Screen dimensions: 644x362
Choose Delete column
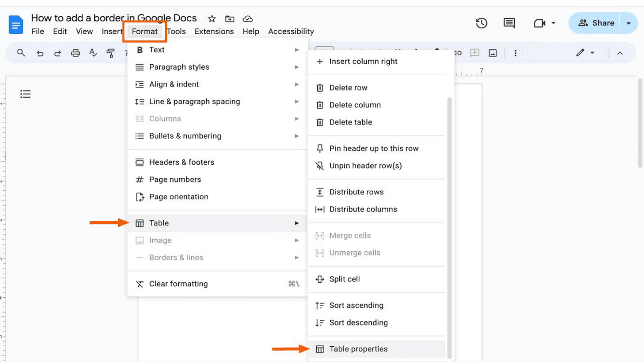click(x=377, y=105)
